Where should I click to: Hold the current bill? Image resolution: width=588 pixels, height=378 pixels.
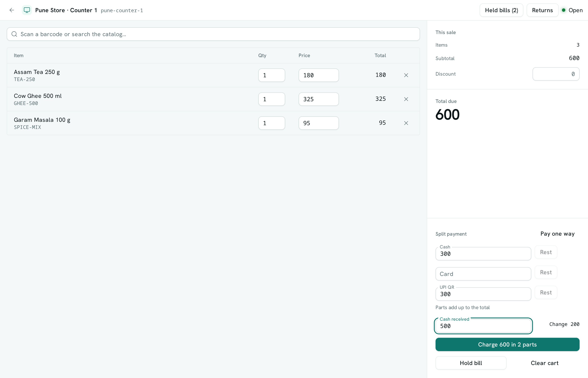471,363
